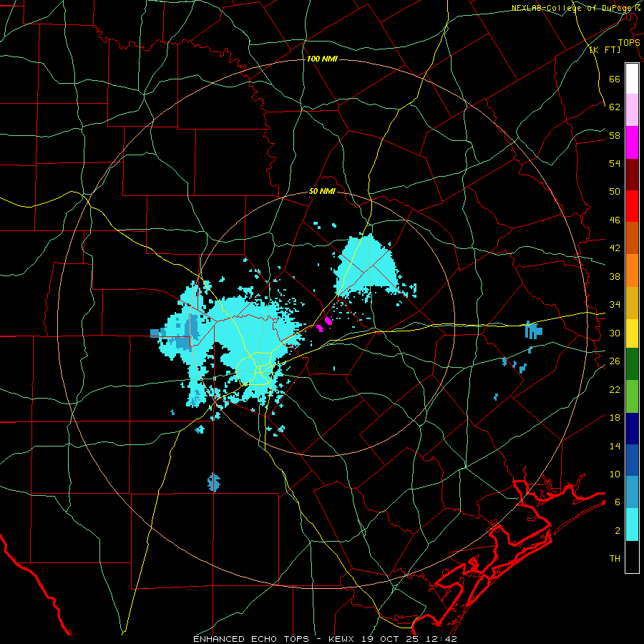This screenshot has height=644, width=644.
Task: Click the 50 NMI range ring label
Action: coord(323,191)
